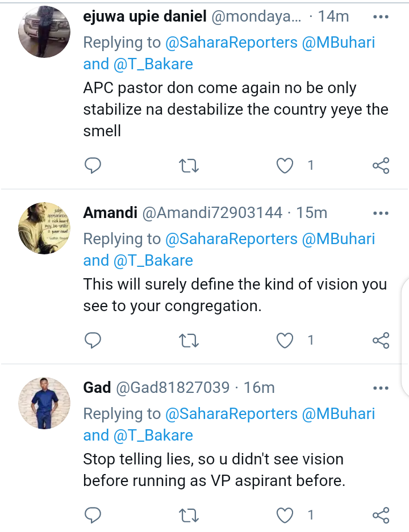Retweet ejuwa upie daniel's tweet
Viewport: 409px width, 532px height.
point(189,166)
